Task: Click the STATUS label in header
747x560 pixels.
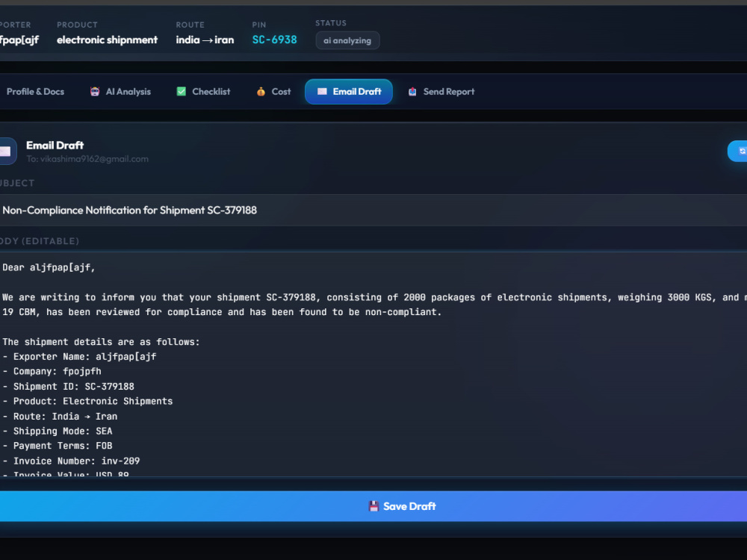Action: 331,23
